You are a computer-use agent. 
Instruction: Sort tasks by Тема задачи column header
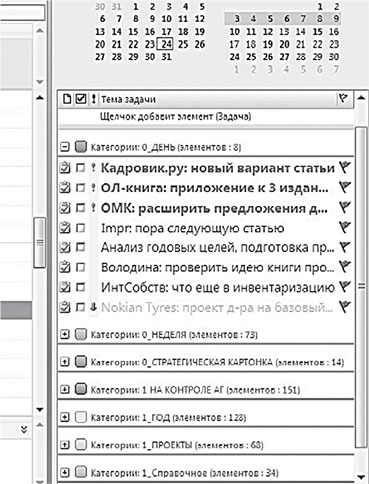pyautogui.click(x=128, y=99)
